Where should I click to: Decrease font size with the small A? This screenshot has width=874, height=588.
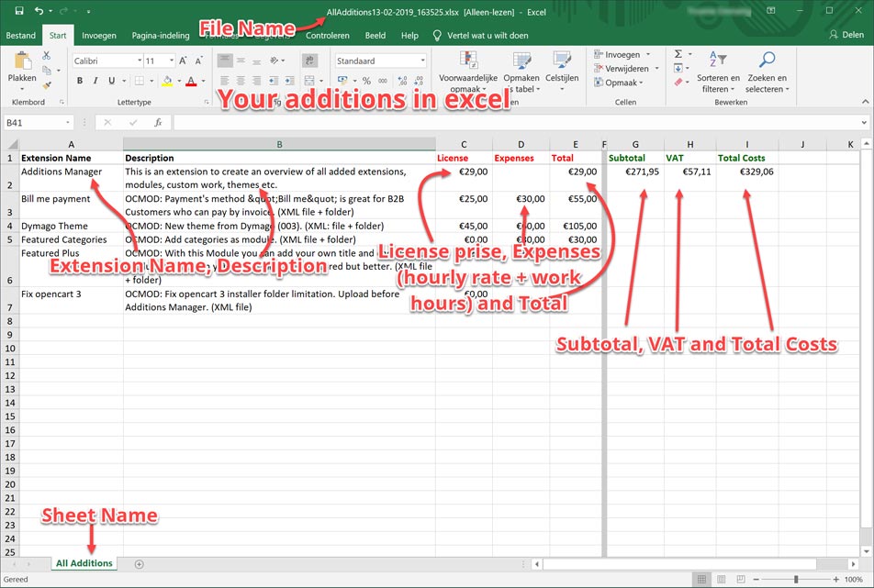(x=199, y=61)
